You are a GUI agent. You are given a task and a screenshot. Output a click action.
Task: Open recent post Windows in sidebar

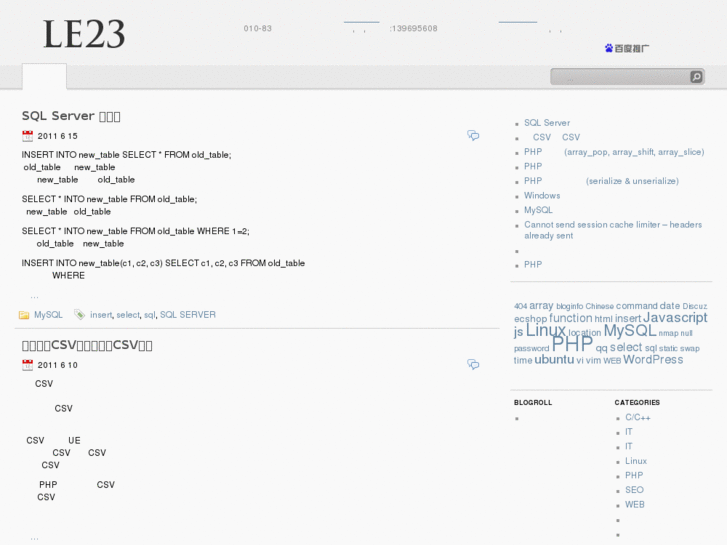542,195
